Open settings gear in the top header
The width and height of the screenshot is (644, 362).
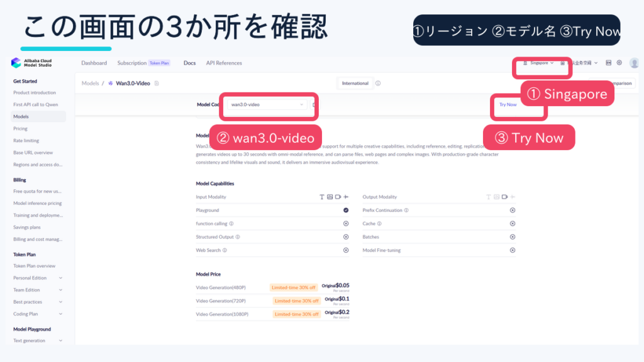(x=619, y=63)
